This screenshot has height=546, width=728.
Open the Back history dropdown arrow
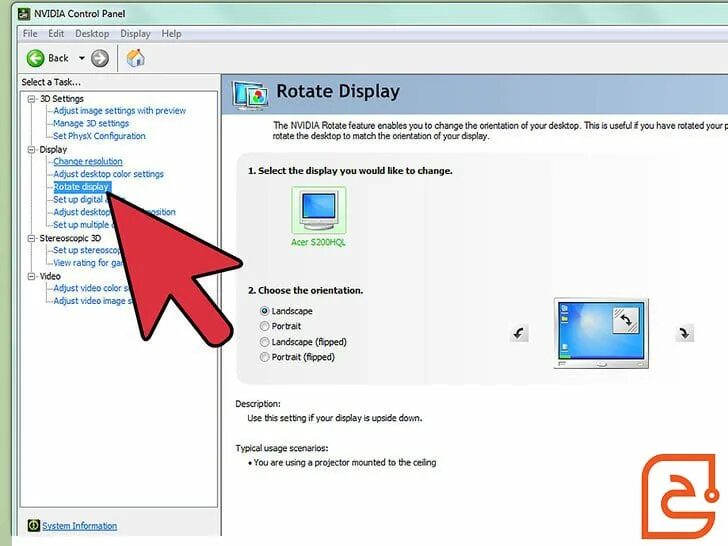(x=82, y=58)
